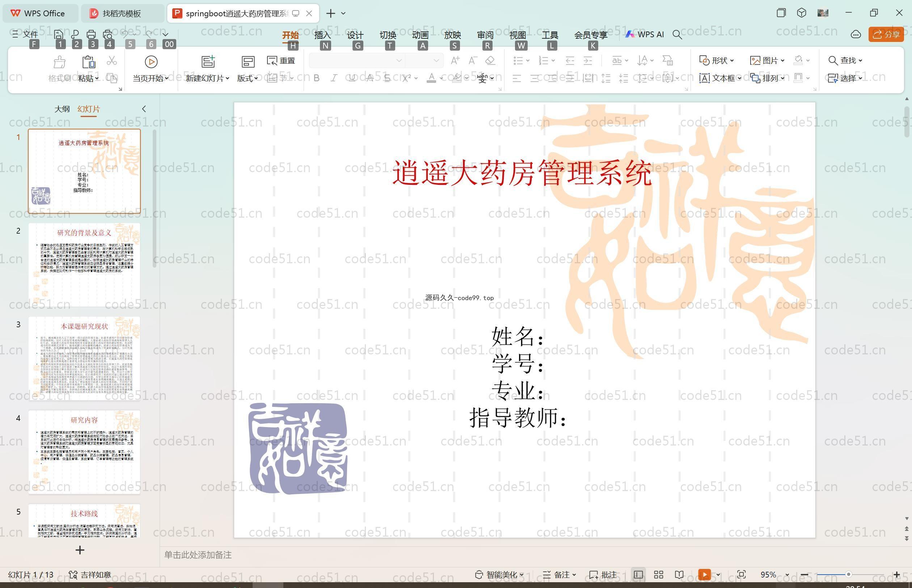The width and height of the screenshot is (912, 588).
Task: Fit slide to window icon
Action: (742, 575)
